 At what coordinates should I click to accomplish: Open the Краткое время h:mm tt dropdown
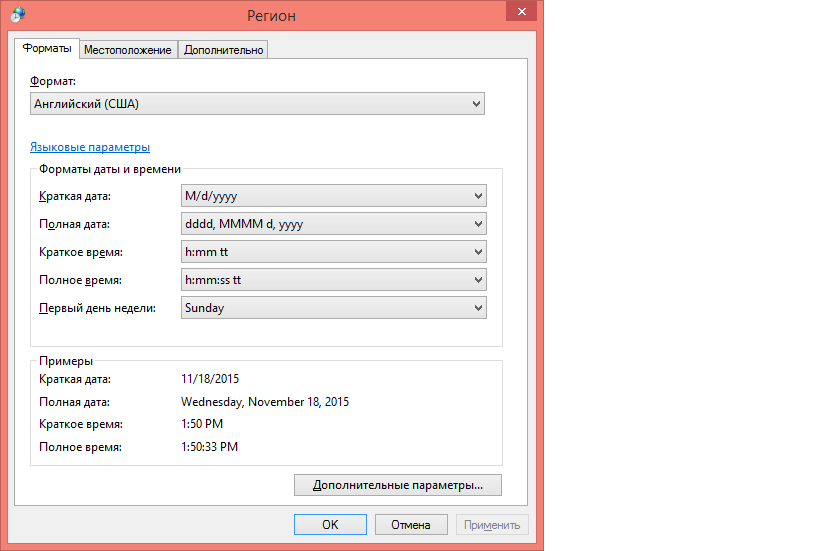coord(334,252)
